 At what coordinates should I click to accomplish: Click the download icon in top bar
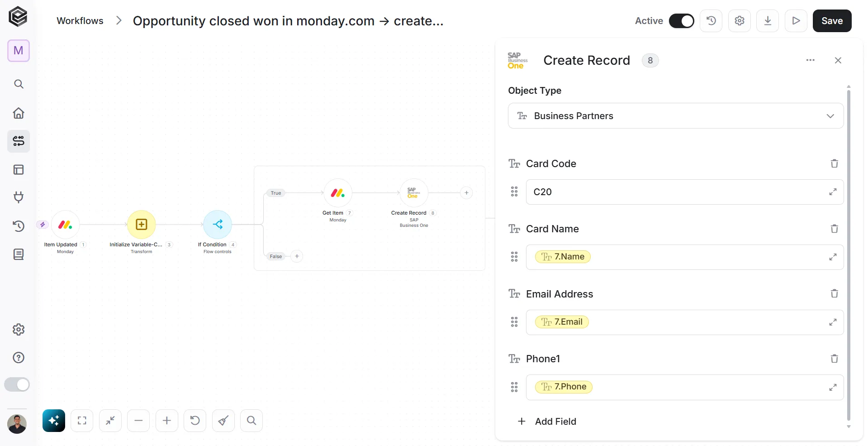click(x=768, y=21)
